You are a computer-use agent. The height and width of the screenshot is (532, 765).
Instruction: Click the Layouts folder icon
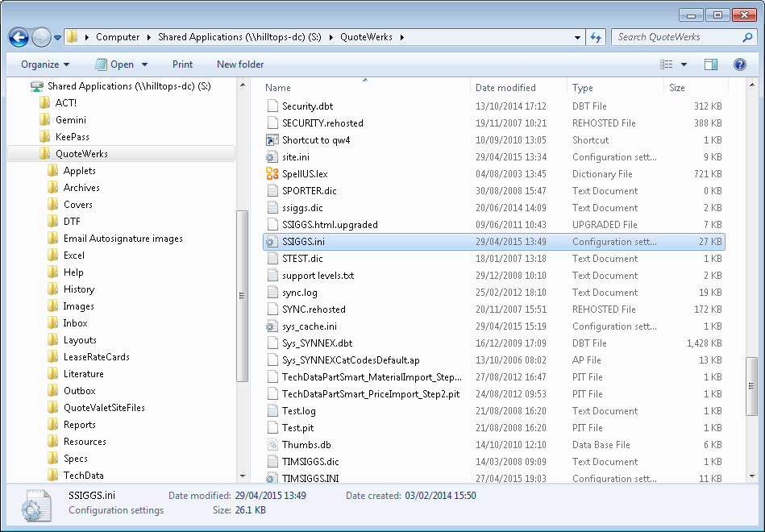click(53, 339)
